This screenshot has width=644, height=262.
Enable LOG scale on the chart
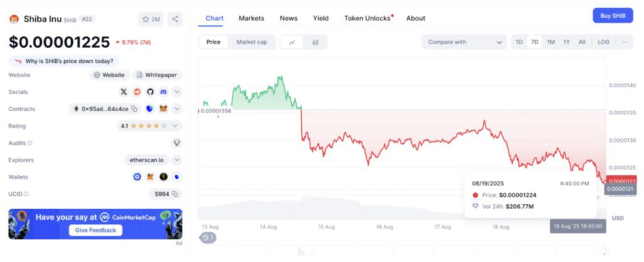tap(603, 42)
